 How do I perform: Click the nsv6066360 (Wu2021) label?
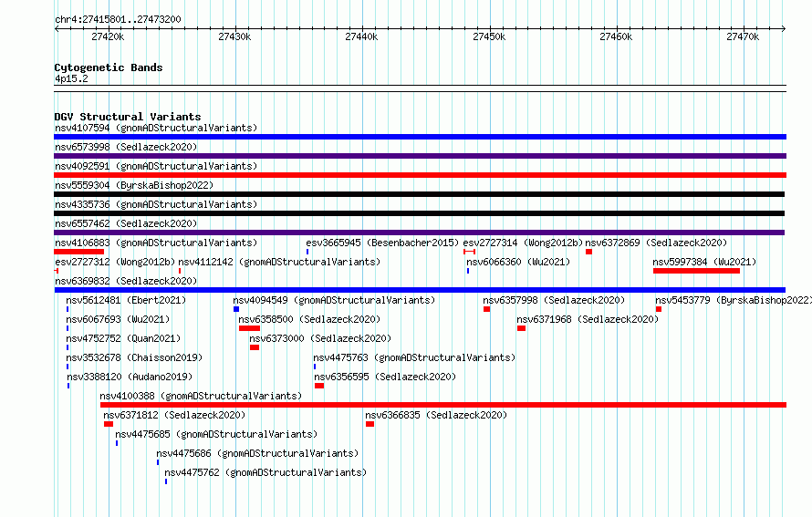coord(518,262)
